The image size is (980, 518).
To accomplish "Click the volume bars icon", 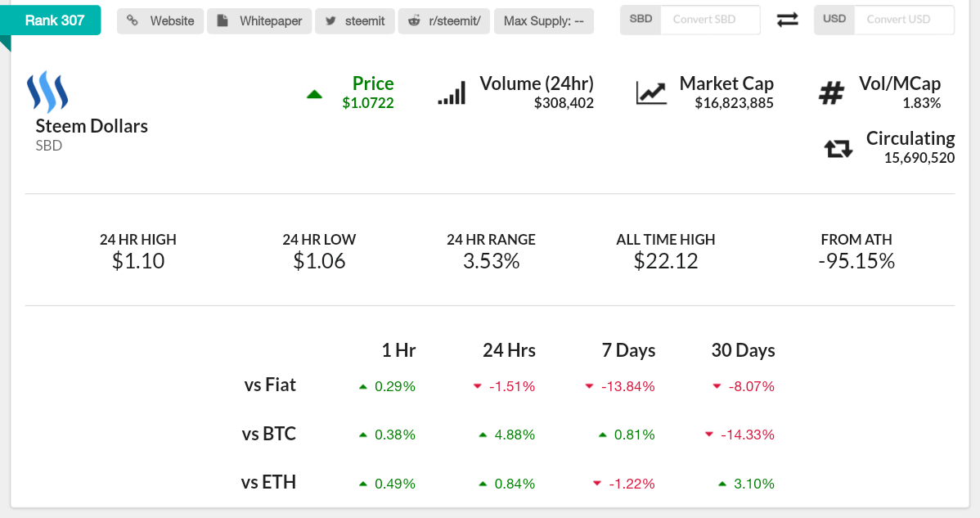I will (452, 92).
